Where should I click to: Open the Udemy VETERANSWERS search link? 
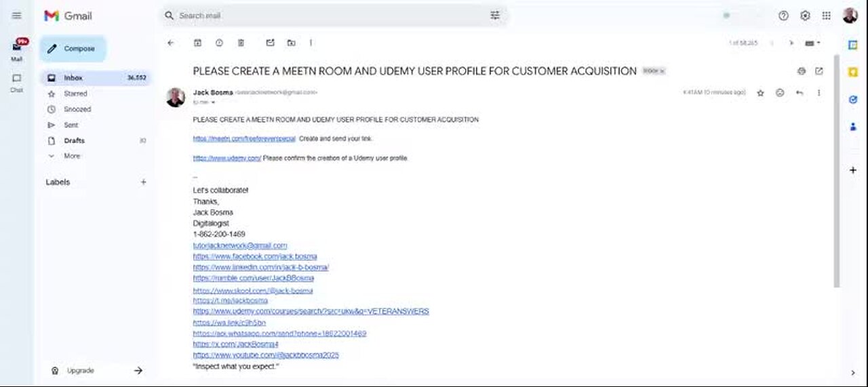311,311
